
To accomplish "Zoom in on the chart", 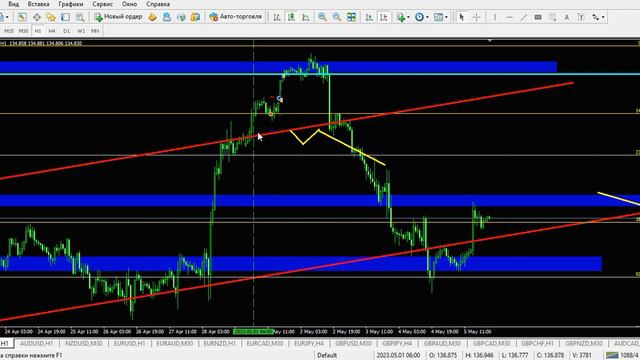I will tap(322, 17).
